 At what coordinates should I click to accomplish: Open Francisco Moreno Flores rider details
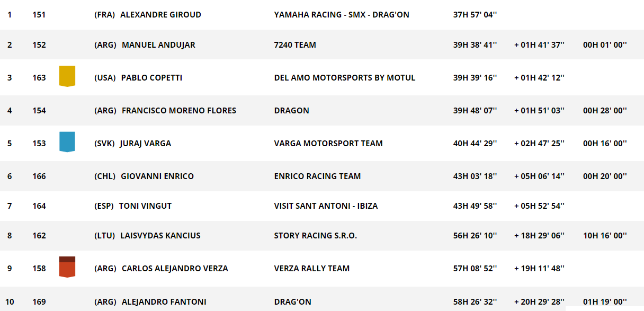[179, 111]
